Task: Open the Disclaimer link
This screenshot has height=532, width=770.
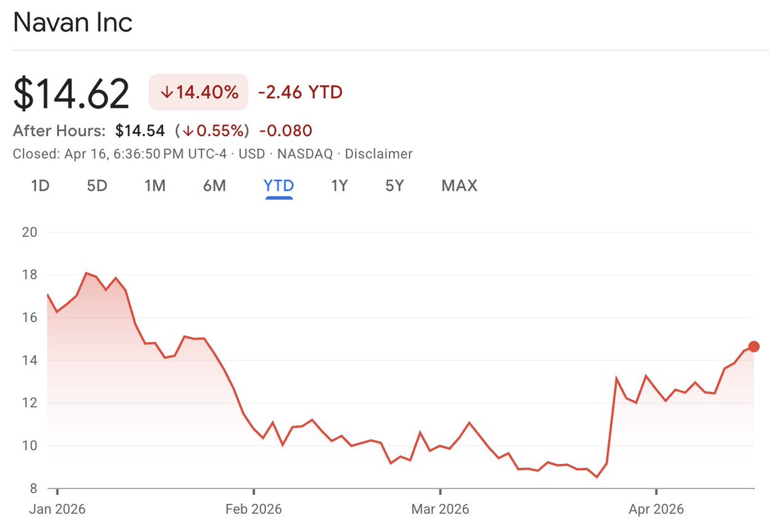Action: [x=379, y=154]
